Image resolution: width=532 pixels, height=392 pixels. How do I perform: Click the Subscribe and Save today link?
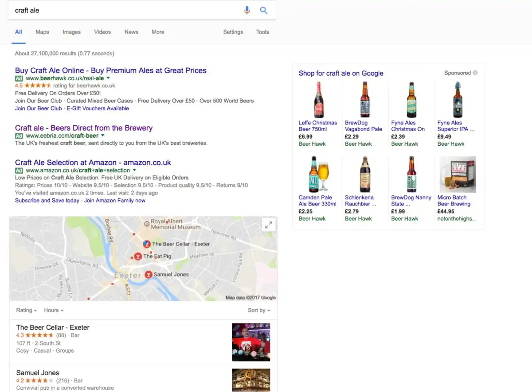pyautogui.click(x=47, y=200)
